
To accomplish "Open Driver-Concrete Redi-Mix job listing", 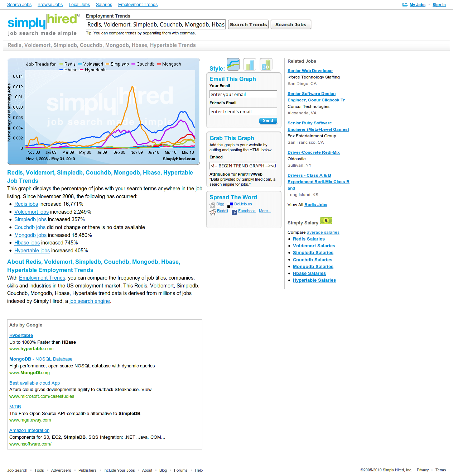I will click(314, 152).
